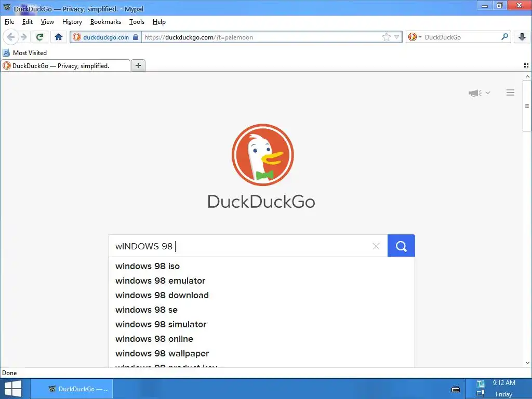Click the "Done" status bar text
This screenshot has height=399, width=532.
point(9,373)
